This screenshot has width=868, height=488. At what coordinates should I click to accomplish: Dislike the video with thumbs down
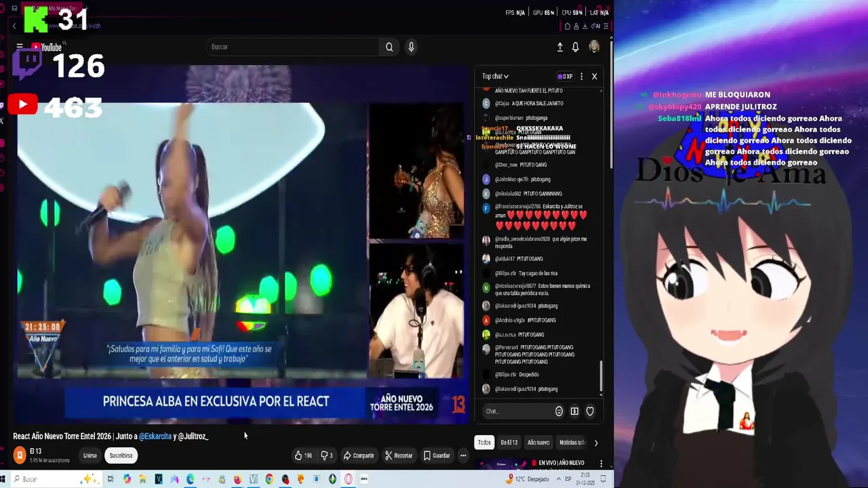click(326, 455)
